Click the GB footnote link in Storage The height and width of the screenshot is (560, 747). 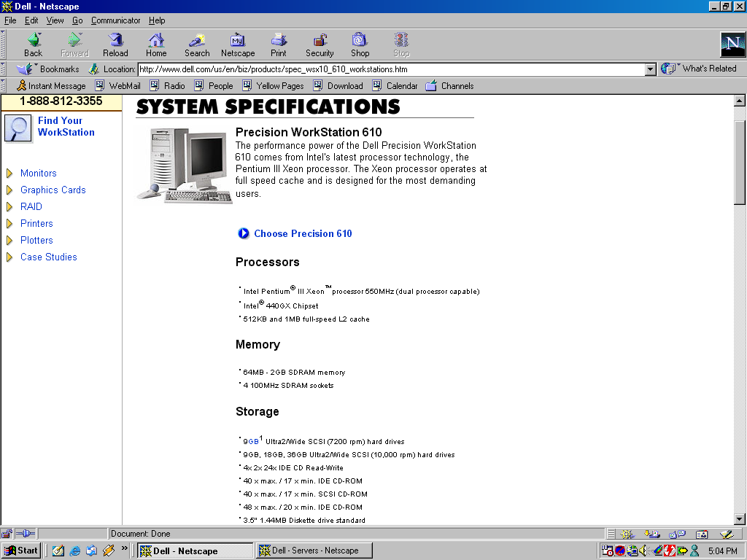click(253, 442)
